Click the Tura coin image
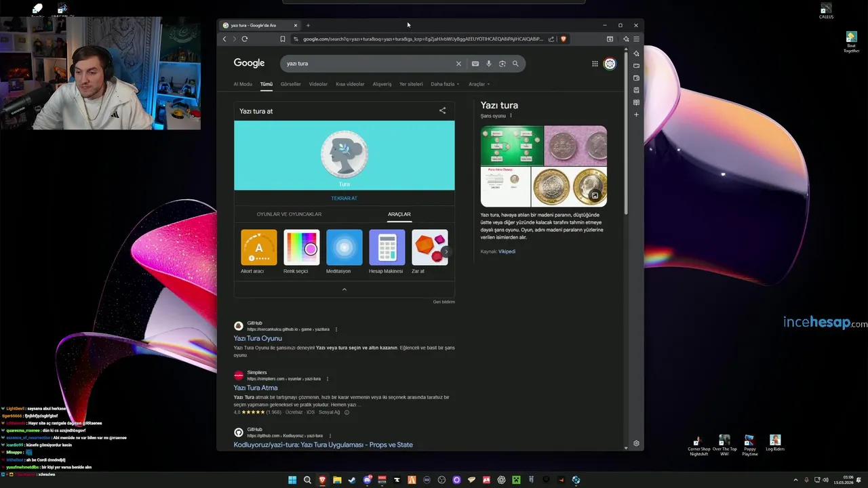Image resolution: width=868 pixels, height=488 pixels. (344, 154)
